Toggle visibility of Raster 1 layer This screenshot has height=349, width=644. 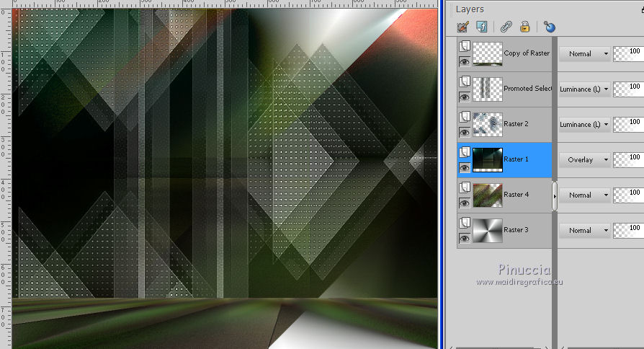click(465, 168)
